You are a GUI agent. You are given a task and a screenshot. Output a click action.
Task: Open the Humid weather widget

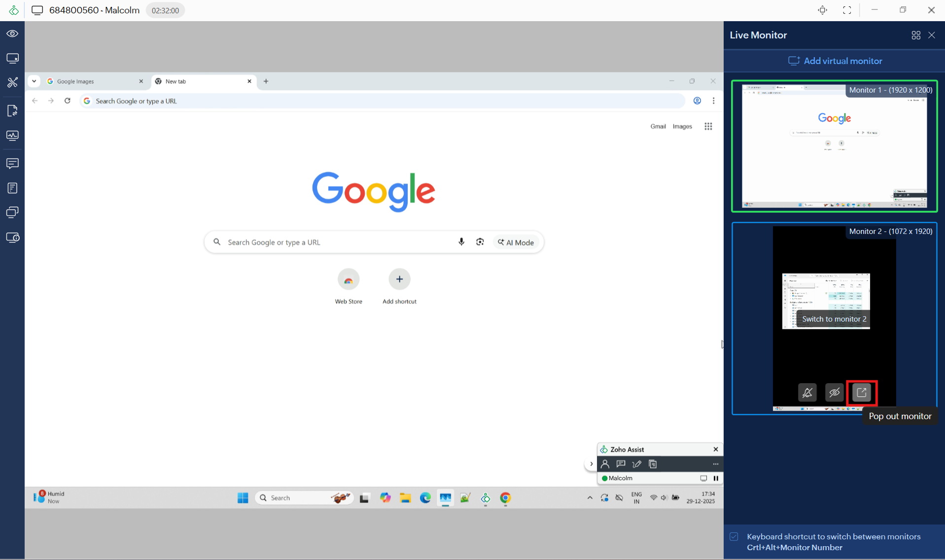49,497
